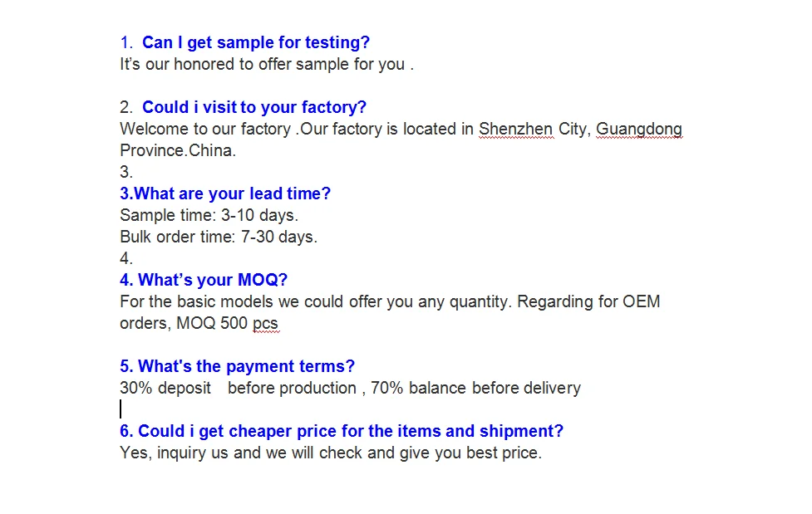Click the red-underlined word "Shenzhen"
This screenshot has height=514, width=812.
516,129
